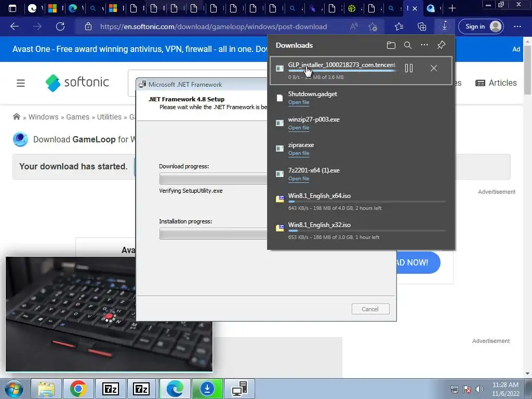Open Read Aloud in address bar
This screenshot has height=399, width=532.
coord(354,26)
